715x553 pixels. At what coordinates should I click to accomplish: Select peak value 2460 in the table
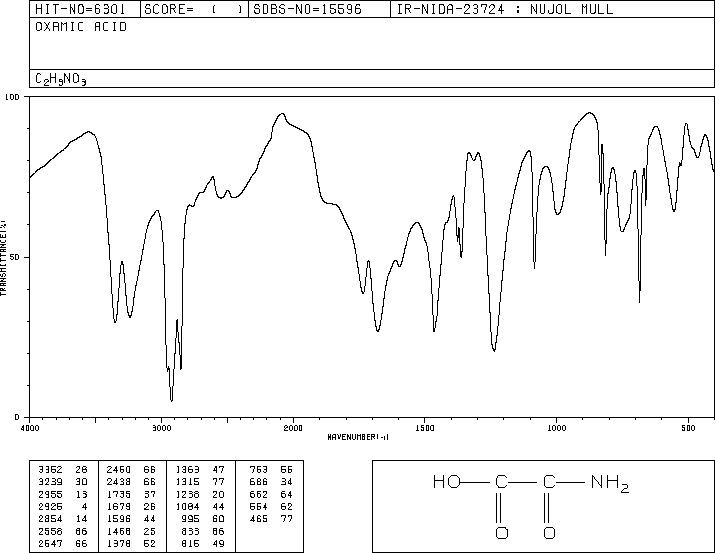coord(119,470)
